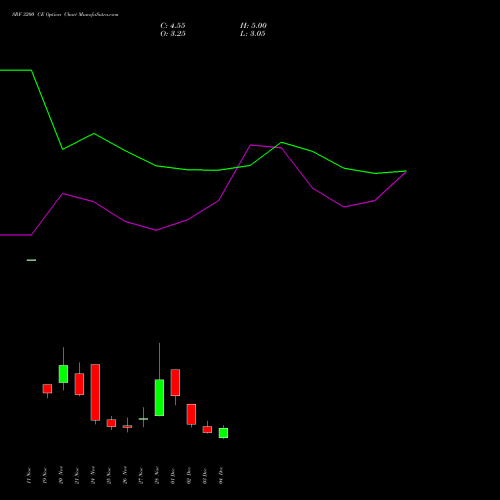500x500 pixels.
Task: Click the '04 Dec' date axis label
Action: (x=221, y=476)
